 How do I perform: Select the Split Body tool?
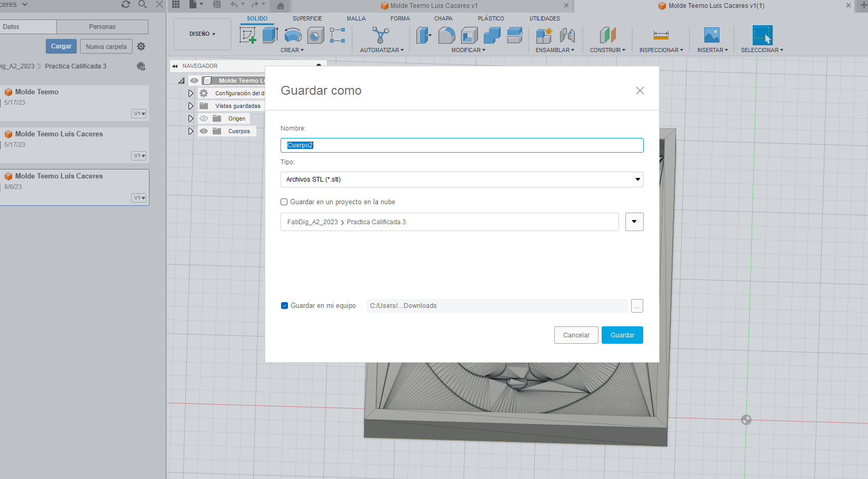514,35
